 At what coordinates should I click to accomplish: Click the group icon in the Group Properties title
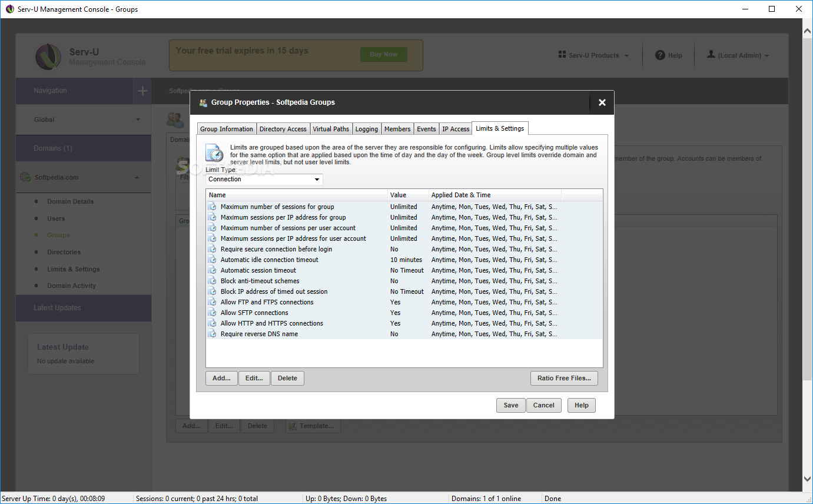tap(203, 102)
